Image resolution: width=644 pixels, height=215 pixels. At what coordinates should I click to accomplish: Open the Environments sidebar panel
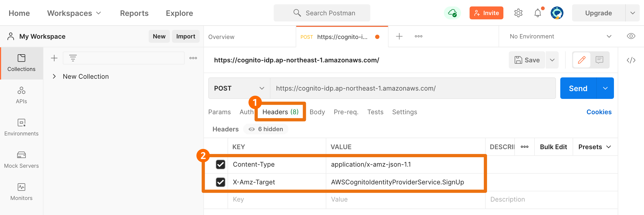coord(21,128)
